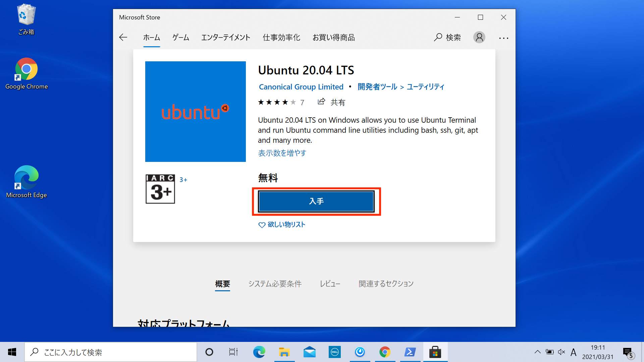Click the Cortana circle in taskbar
The image size is (644, 362).
(209, 352)
